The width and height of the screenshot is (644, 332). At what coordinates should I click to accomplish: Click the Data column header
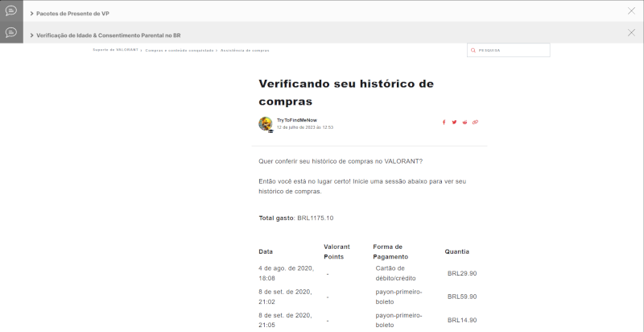coord(266,251)
